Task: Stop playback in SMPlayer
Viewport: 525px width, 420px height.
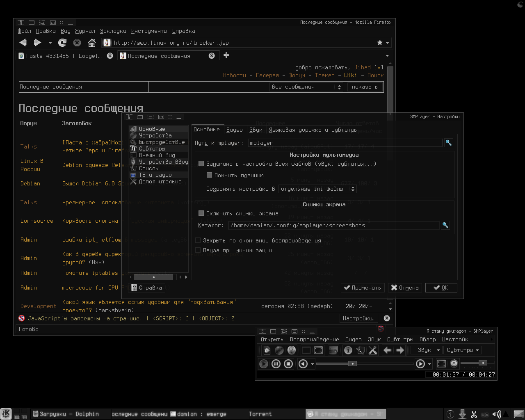Action: 288,363
